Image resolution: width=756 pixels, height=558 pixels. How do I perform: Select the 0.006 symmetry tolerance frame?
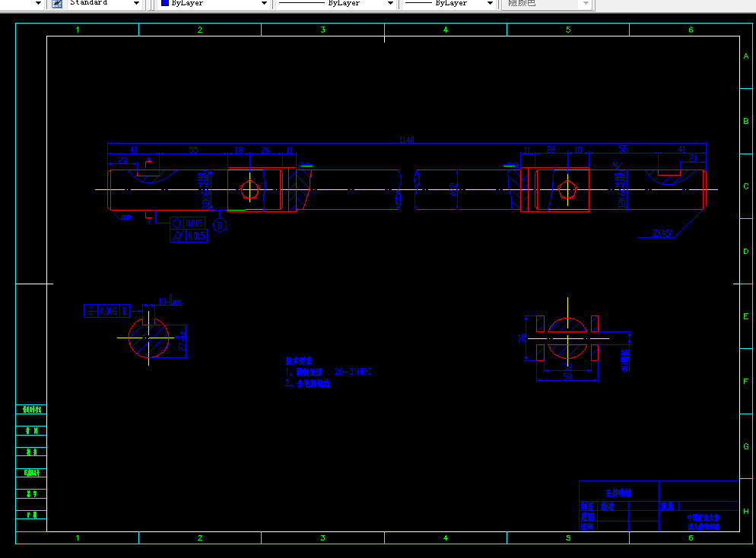click(x=106, y=311)
